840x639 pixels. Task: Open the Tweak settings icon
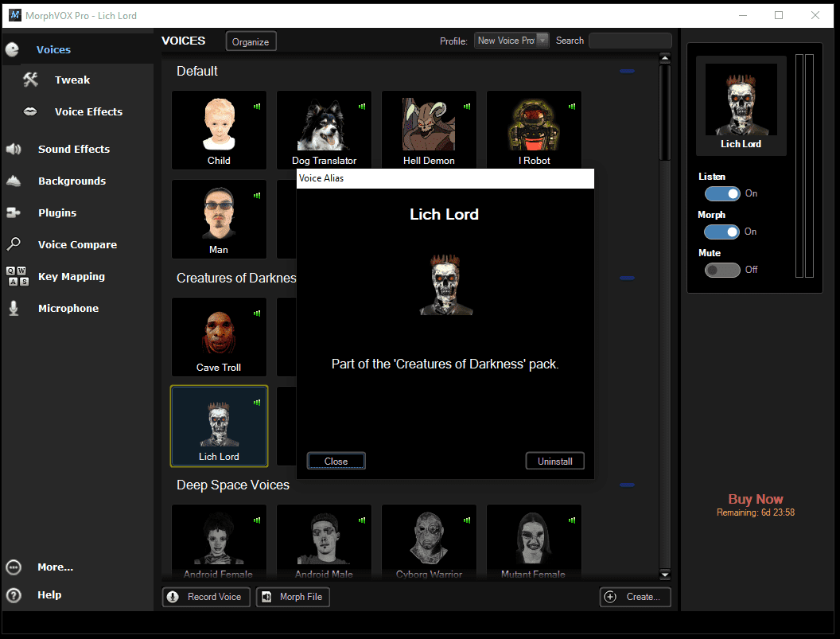click(30, 80)
